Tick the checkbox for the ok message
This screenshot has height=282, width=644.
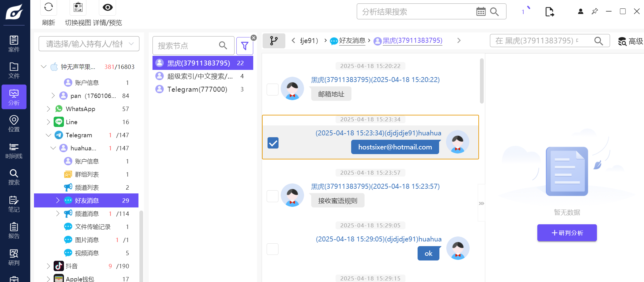click(273, 249)
